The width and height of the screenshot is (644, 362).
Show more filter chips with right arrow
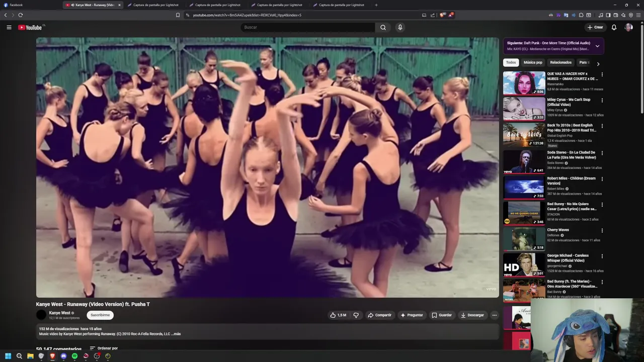598,64
